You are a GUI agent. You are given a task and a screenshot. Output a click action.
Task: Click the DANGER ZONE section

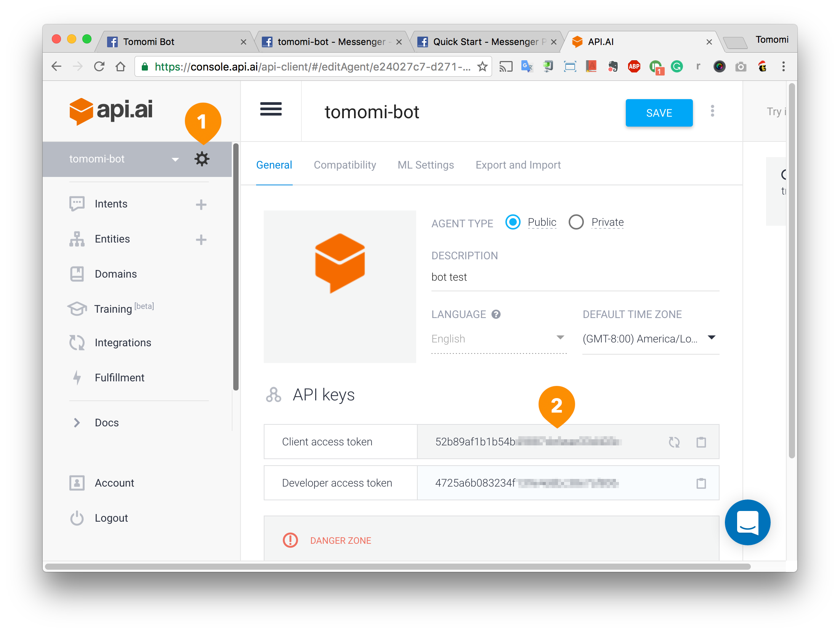340,540
